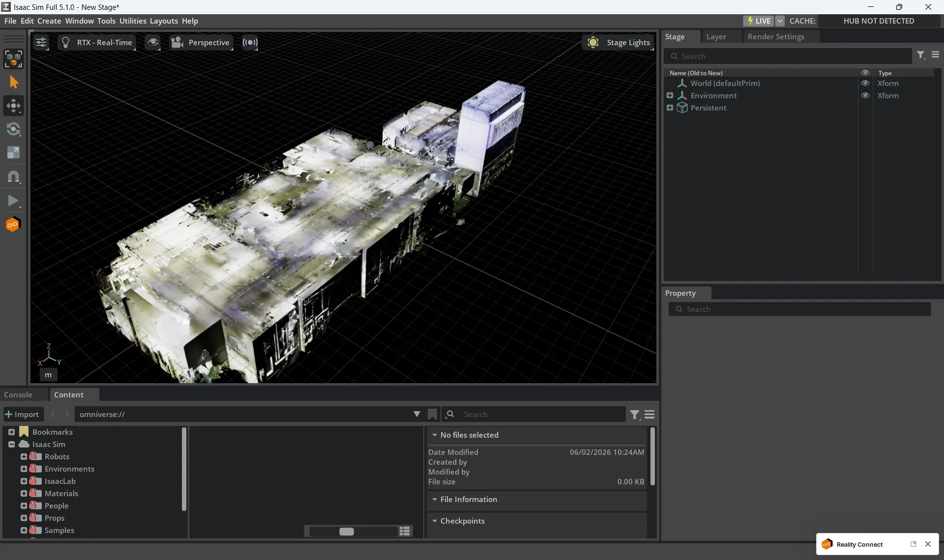Screen dimensions: 944x560
Task: Expand the Robots folder
Action: 24,457
